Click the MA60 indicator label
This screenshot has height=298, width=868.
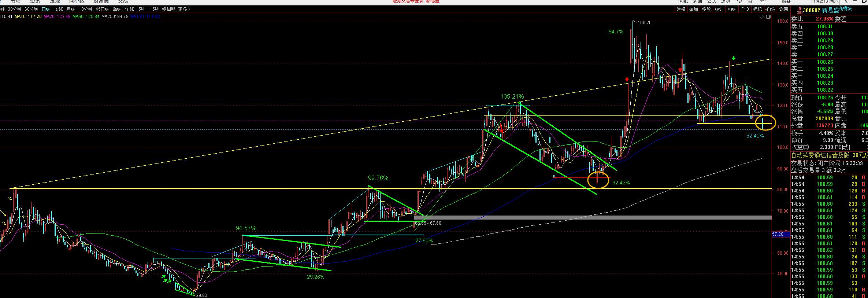pos(86,16)
